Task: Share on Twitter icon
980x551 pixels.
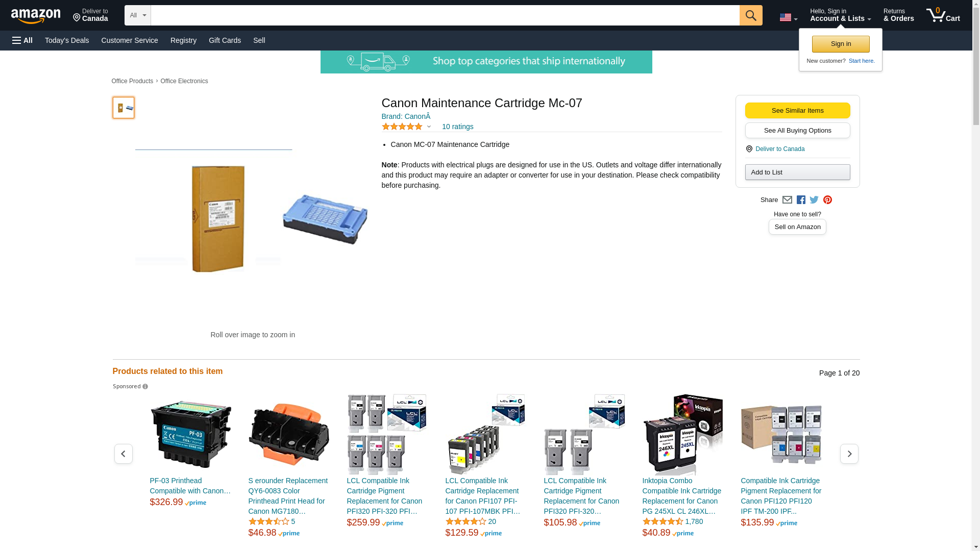Action: (814, 200)
